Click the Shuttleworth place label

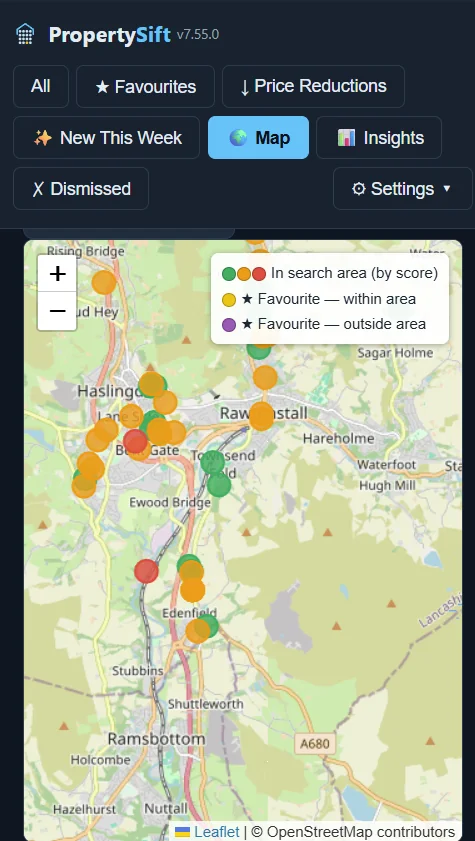(x=205, y=704)
